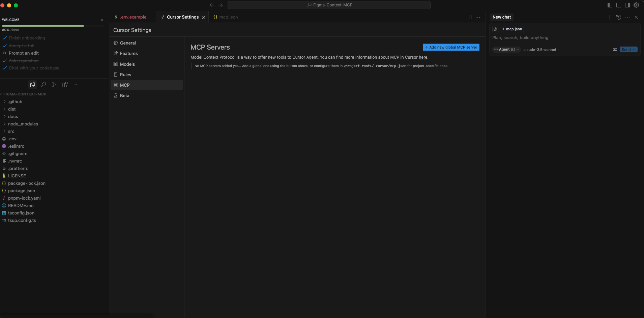Show chat history clock icon
Screen dimensions: 644x318
619,17
